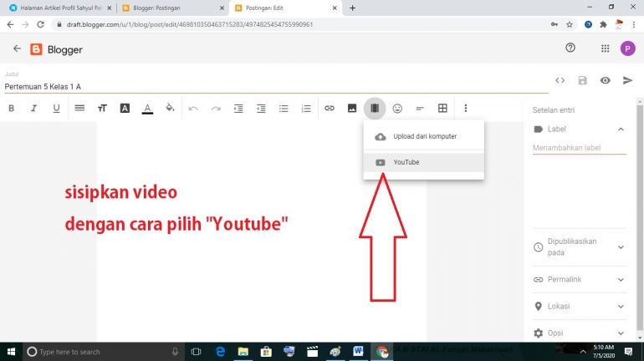
Task: Choose text color with underlined A
Action: click(147, 109)
